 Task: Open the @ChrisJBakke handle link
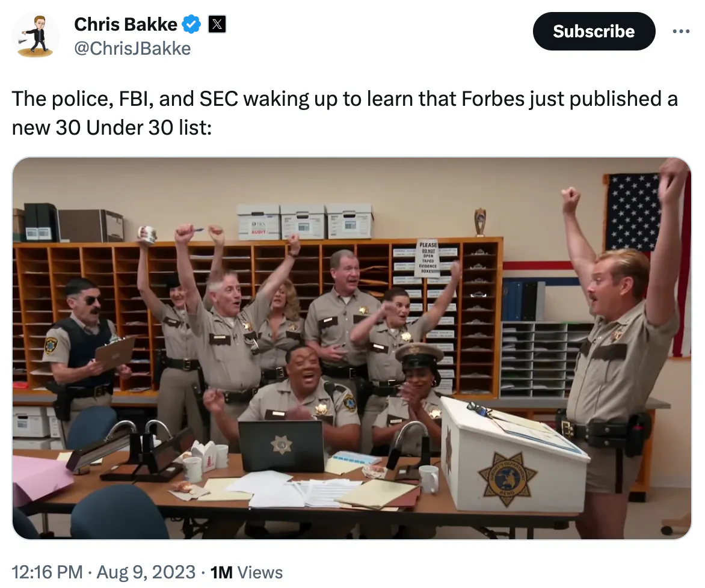[132, 49]
